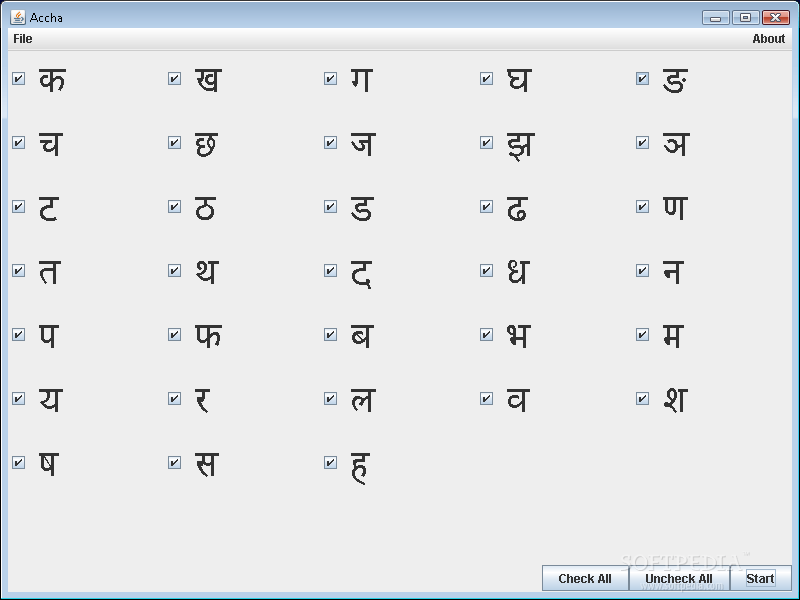Viewport: 800px width, 600px height.
Task: Toggle the र letter checkbox
Action: point(174,398)
